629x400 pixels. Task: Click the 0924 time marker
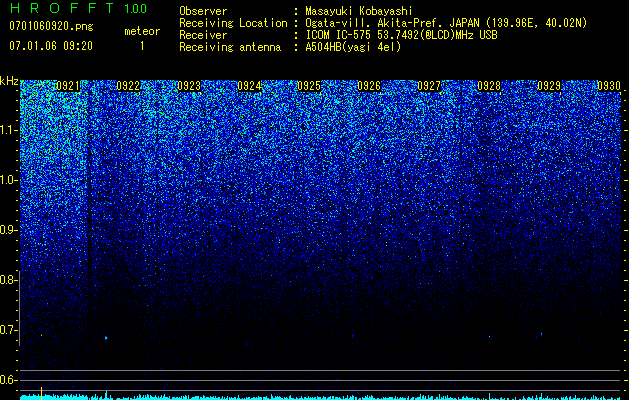pyautogui.click(x=249, y=86)
